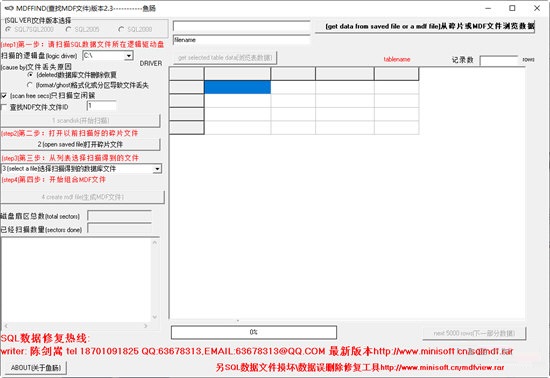
Task: Click get data from saved file button
Action: click(x=425, y=26)
